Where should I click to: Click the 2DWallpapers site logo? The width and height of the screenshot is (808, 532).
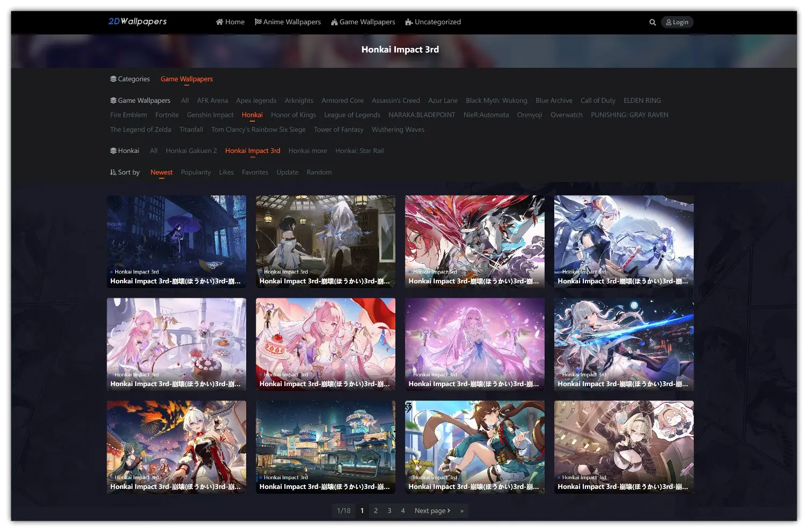[x=137, y=22]
